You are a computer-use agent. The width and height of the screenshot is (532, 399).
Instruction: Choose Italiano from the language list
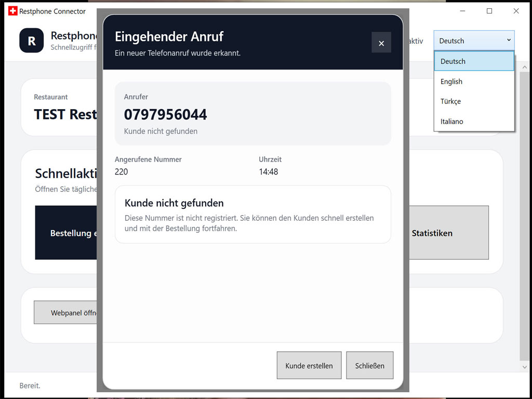(x=474, y=121)
